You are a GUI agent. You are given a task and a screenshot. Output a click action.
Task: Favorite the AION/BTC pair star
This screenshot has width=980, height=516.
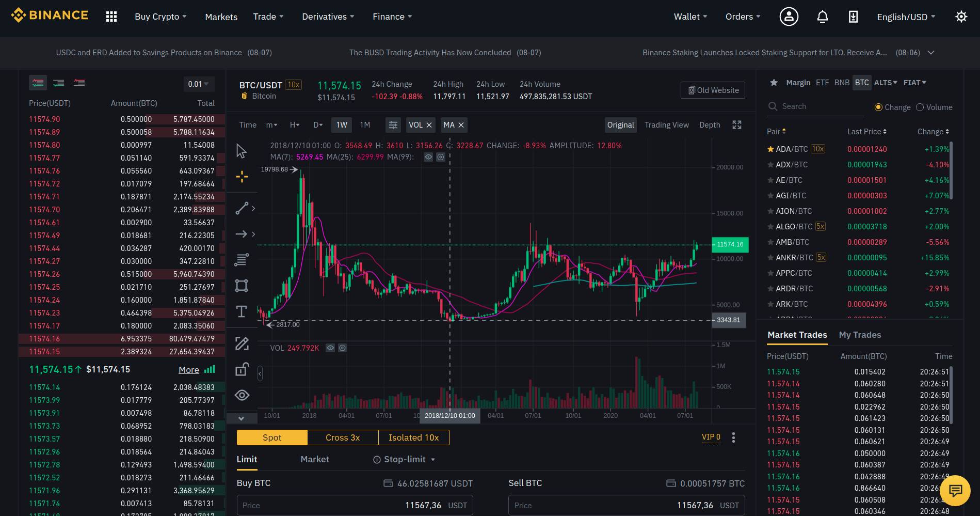[x=770, y=211]
